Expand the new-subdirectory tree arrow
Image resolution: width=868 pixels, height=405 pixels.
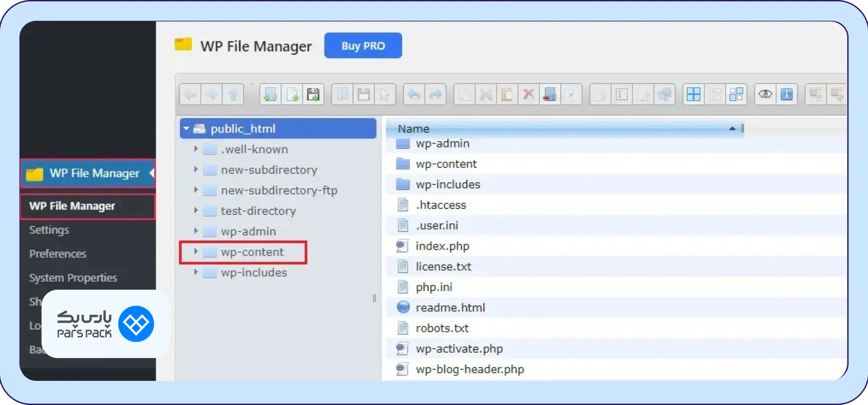point(196,169)
